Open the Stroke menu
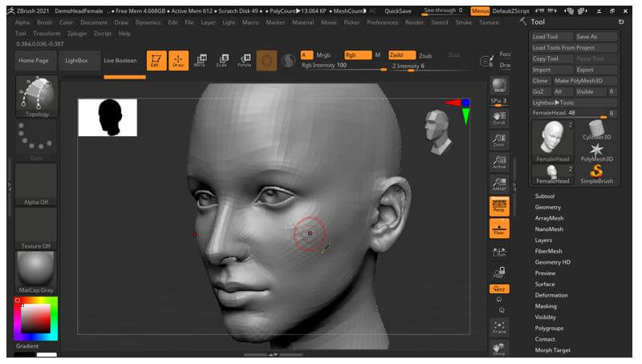The image size is (642, 364). 464,22
